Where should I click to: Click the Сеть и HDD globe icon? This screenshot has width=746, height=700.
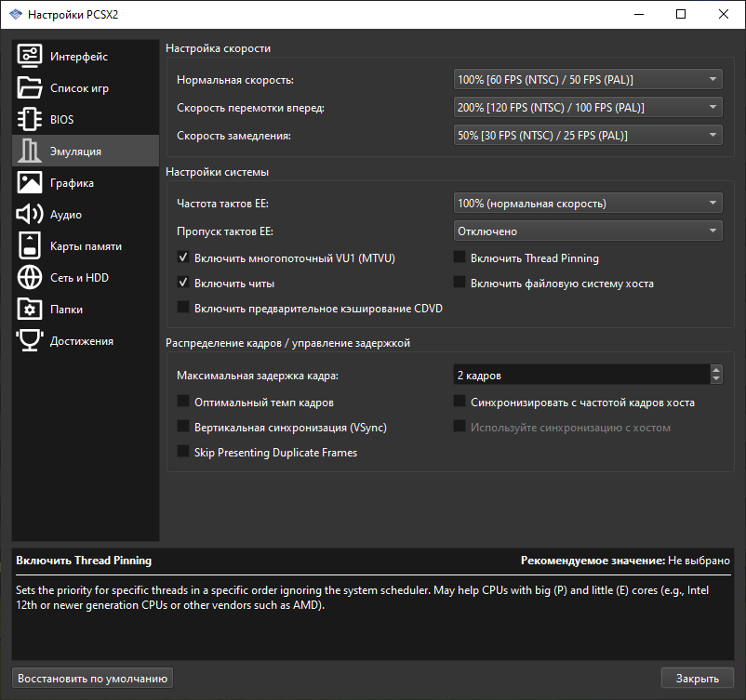pos(30,277)
